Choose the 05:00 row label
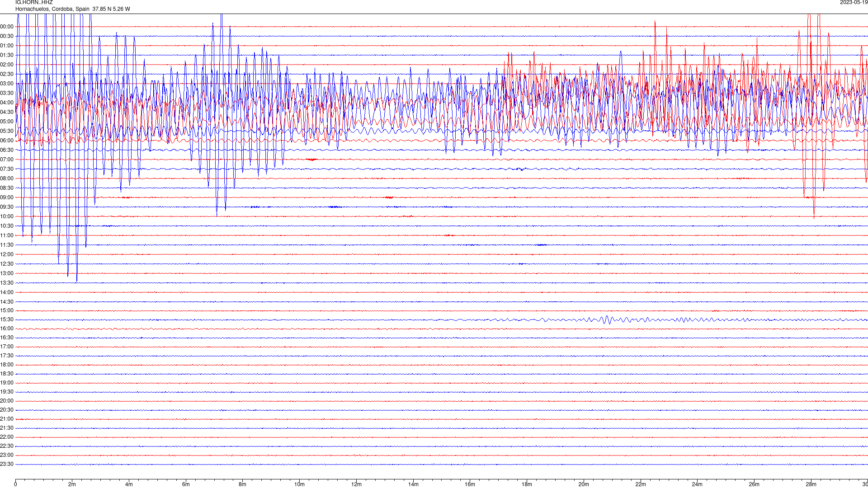The height and width of the screenshot is (488, 868). tap(7, 122)
